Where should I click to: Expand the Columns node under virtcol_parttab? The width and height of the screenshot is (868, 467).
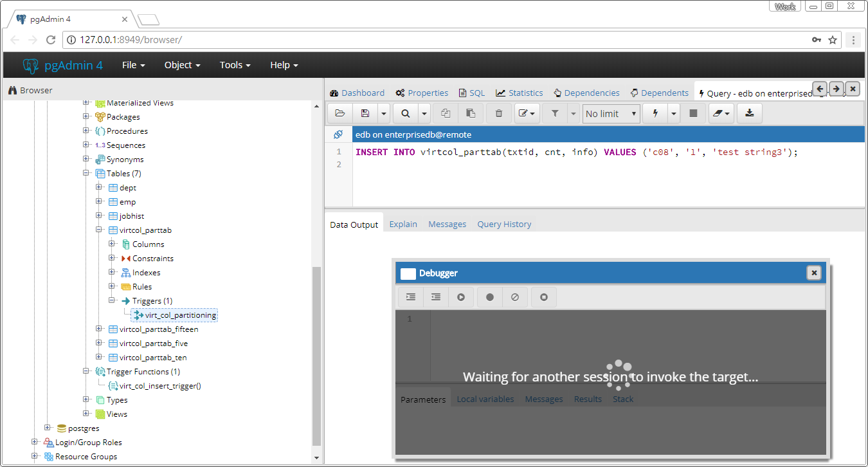click(112, 244)
